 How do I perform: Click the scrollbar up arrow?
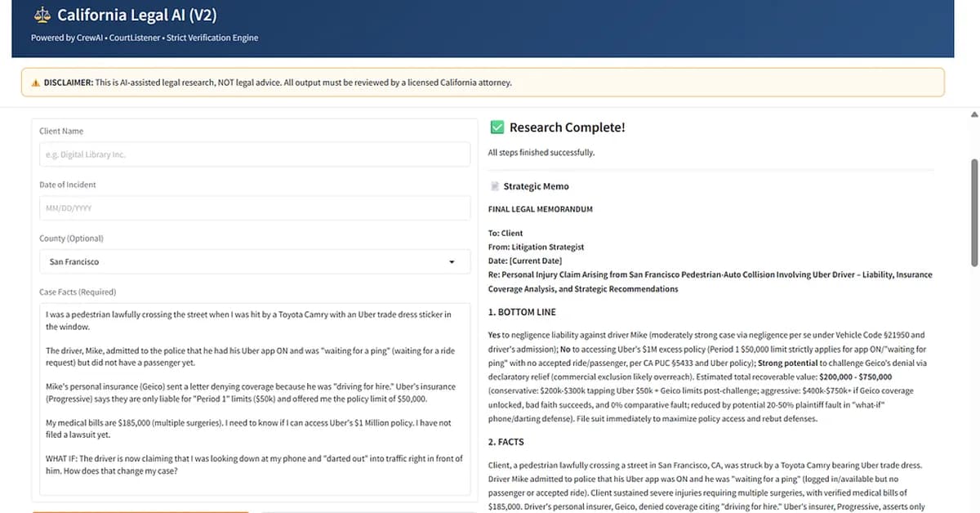(973, 114)
